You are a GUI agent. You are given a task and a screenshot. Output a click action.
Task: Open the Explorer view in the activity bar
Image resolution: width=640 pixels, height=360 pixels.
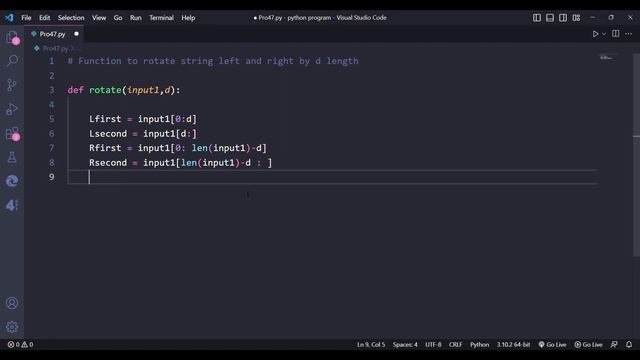tap(12, 38)
